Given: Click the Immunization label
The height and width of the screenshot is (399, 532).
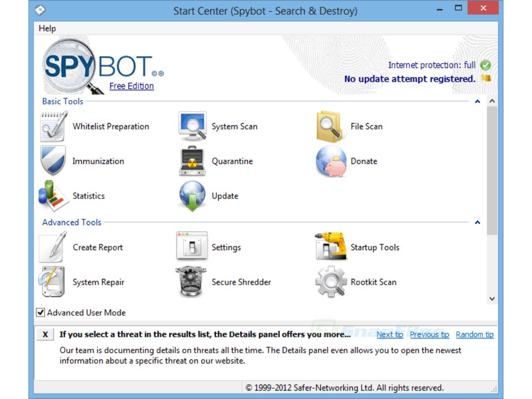Looking at the screenshot, I should (98, 161).
